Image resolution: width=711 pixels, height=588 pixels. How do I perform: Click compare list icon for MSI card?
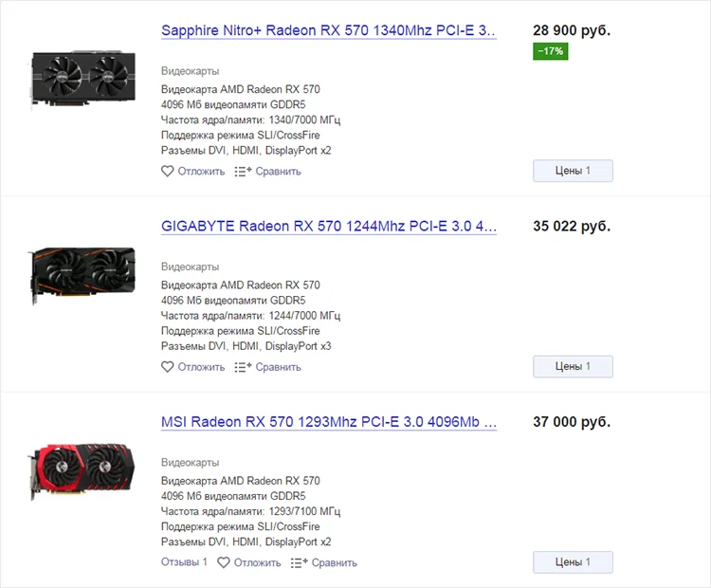[x=299, y=562]
